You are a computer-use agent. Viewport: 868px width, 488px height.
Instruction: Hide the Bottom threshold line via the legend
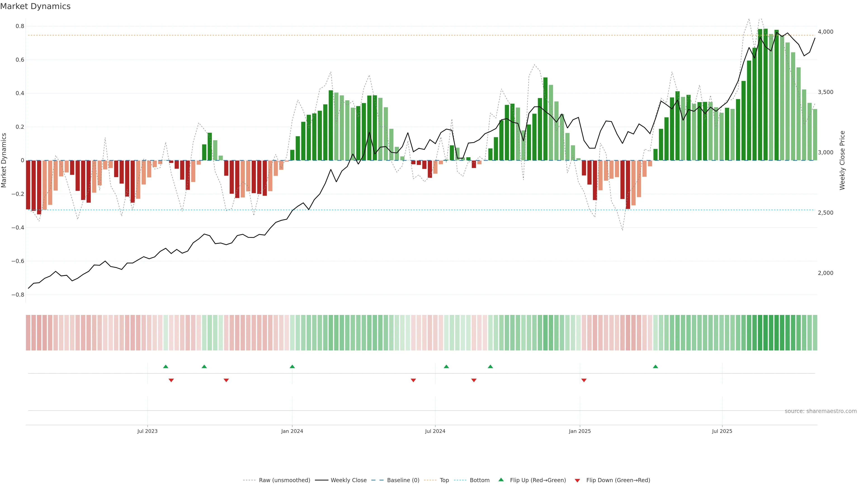[479, 480]
